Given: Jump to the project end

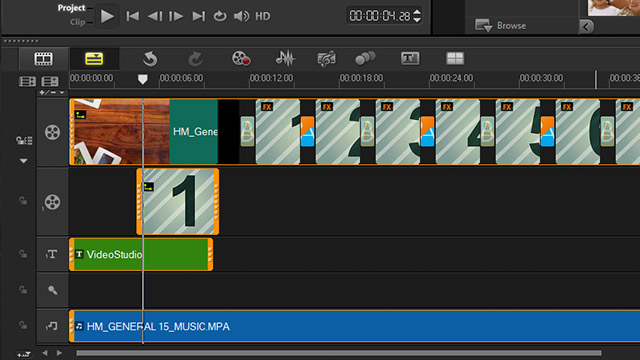Looking at the screenshot, I should coord(199,16).
